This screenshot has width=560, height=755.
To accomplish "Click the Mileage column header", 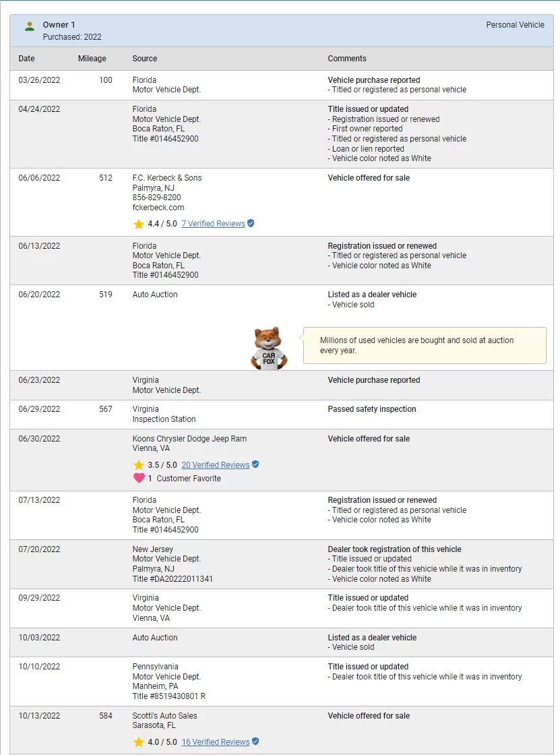I will 92,59.
